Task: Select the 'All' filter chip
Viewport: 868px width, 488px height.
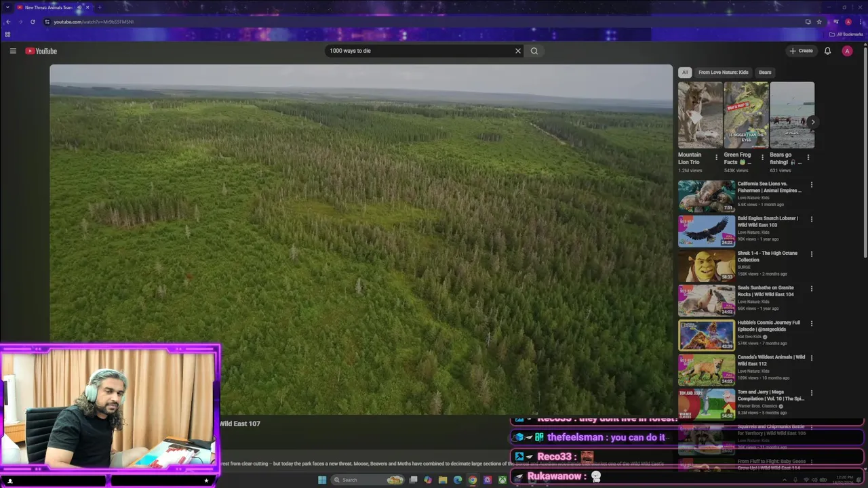Action: click(x=685, y=73)
